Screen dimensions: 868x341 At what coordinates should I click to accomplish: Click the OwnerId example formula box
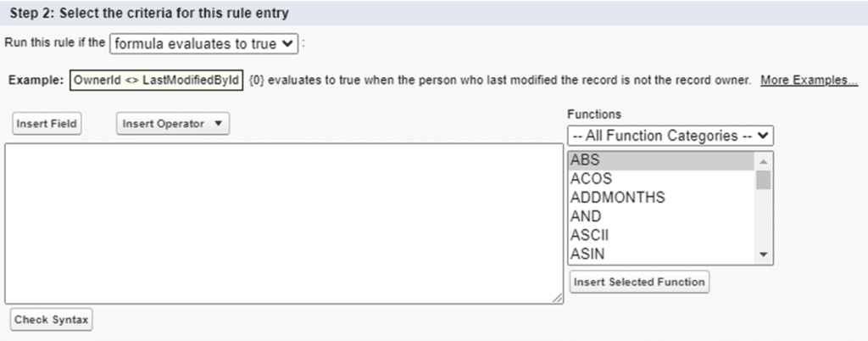pos(157,81)
